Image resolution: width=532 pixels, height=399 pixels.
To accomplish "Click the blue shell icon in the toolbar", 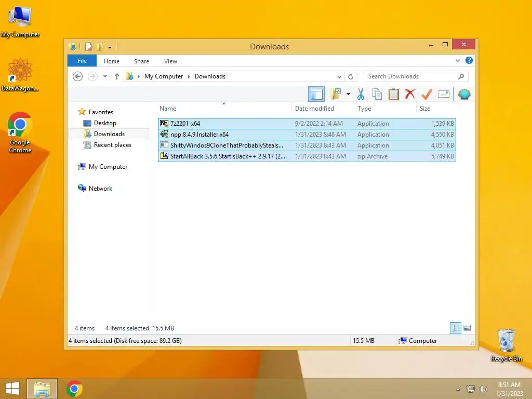I will coord(464,94).
